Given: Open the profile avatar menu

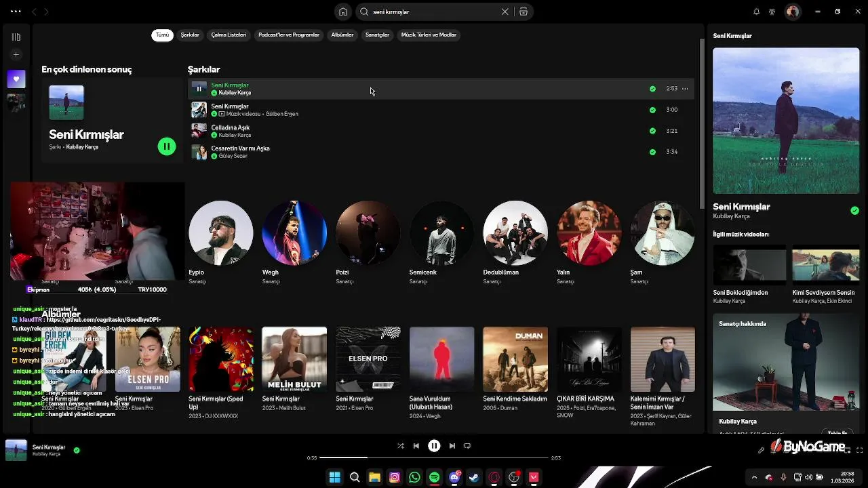Looking at the screenshot, I should [x=792, y=12].
